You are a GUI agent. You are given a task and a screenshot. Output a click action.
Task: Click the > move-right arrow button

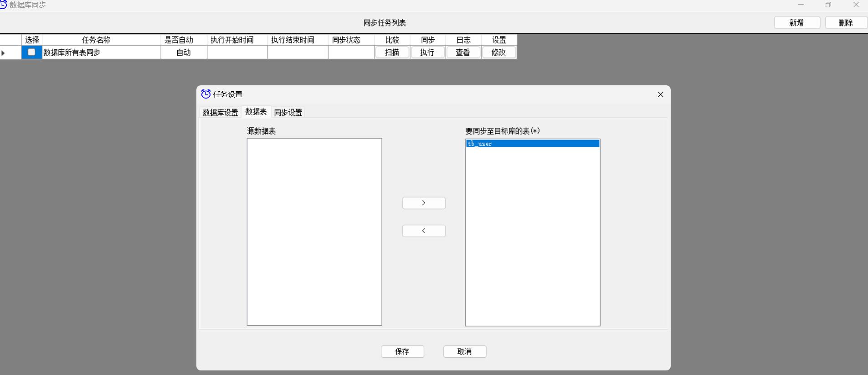[x=424, y=203]
